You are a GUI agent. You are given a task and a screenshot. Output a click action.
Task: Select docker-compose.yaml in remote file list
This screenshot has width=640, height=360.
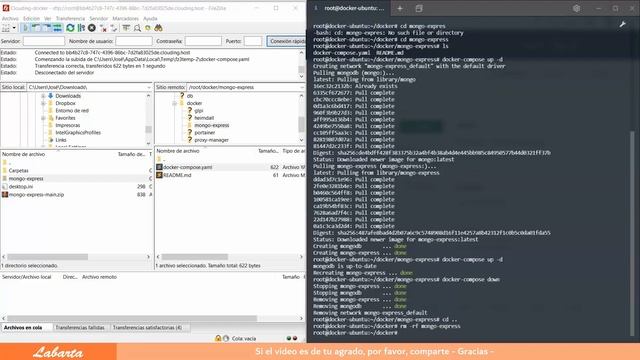pyautogui.click(x=187, y=167)
